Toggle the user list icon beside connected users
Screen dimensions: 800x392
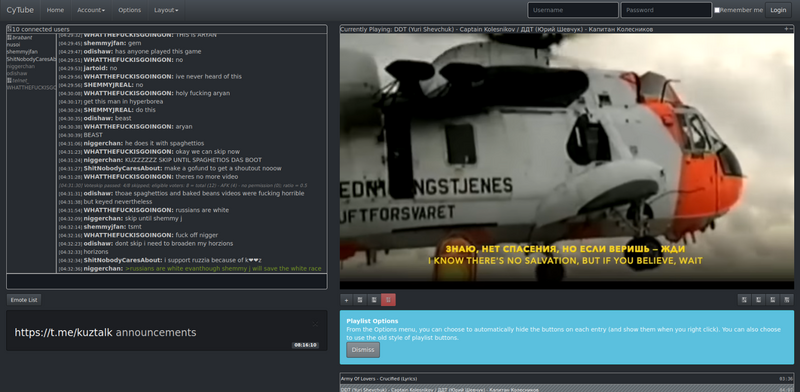click(x=9, y=29)
